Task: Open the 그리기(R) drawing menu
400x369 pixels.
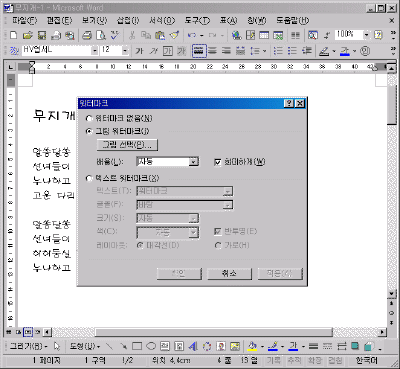Action: click(x=28, y=347)
